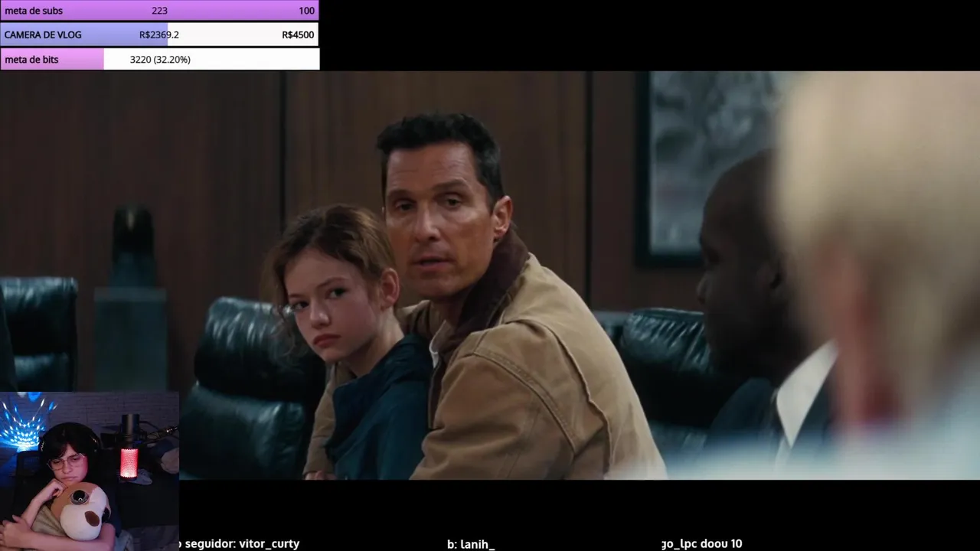The image size is (980, 551).
Task: Click the 'meta de subs' label
Action: (34, 11)
